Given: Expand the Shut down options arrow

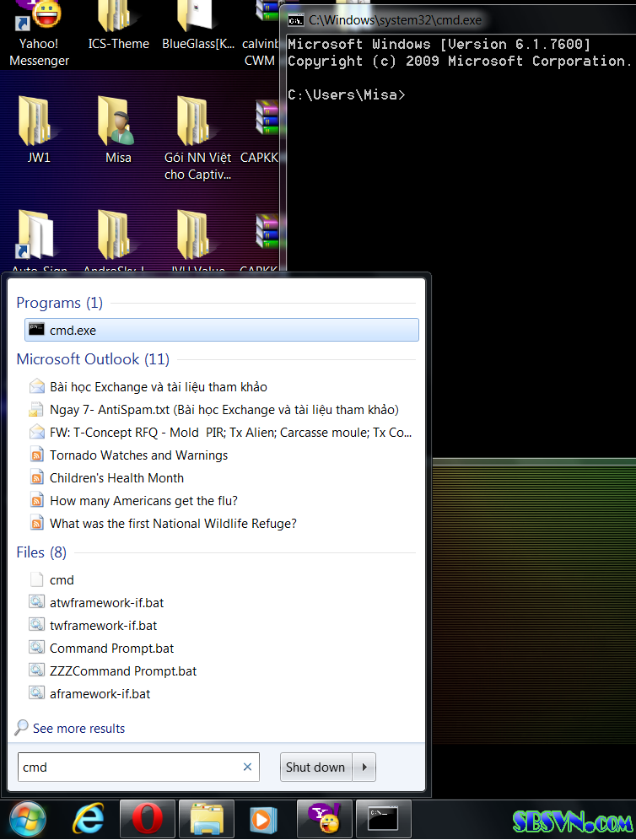Looking at the screenshot, I should pos(364,767).
